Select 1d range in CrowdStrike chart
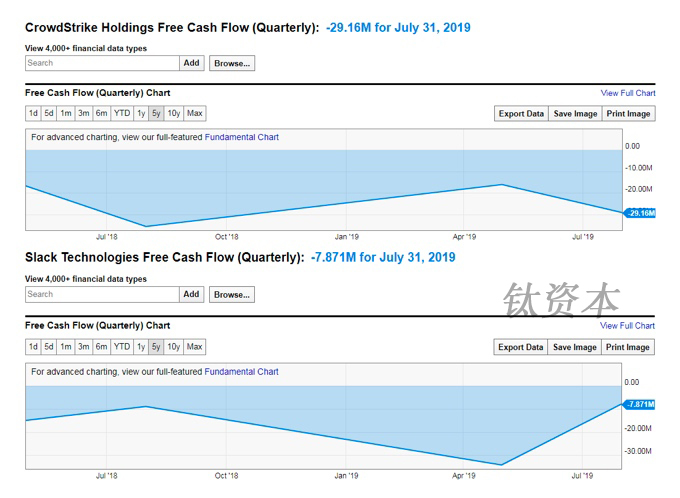Viewport: 680px width, 498px height. pos(33,114)
